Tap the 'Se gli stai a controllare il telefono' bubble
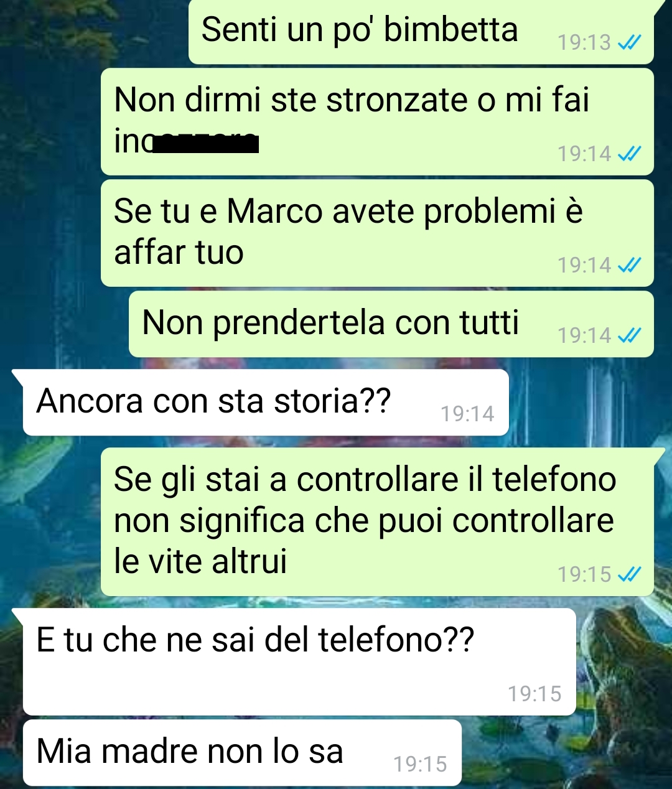Screen dimensions: 672x789 point(377,522)
